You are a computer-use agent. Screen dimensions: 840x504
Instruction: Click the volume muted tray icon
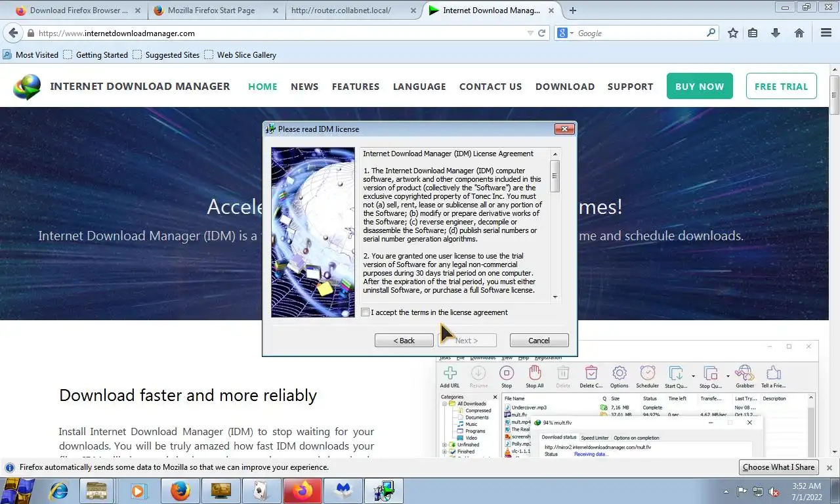(x=774, y=491)
